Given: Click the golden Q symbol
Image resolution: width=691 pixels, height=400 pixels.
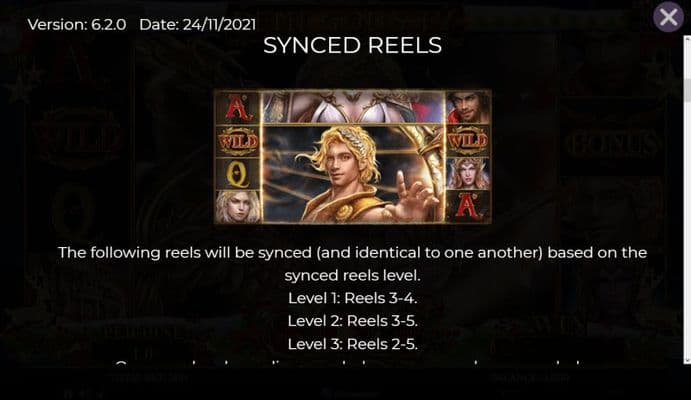Looking at the screenshot, I should click(x=238, y=174).
